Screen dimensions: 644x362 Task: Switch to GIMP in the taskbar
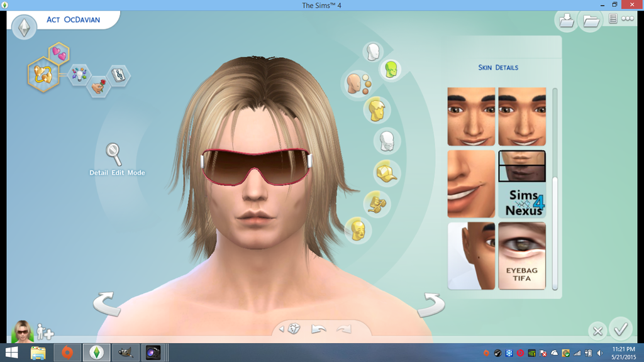(x=126, y=353)
